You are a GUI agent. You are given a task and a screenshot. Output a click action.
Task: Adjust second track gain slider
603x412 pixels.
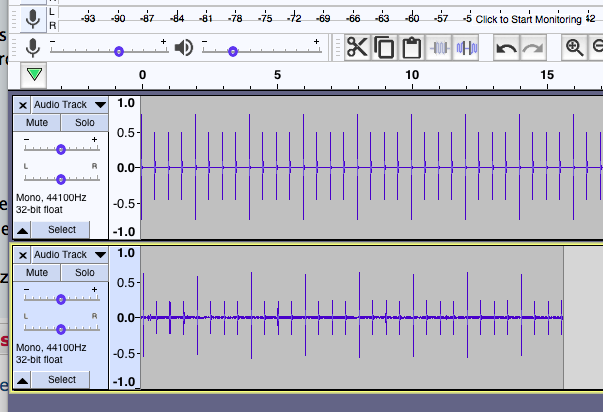(x=61, y=299)
